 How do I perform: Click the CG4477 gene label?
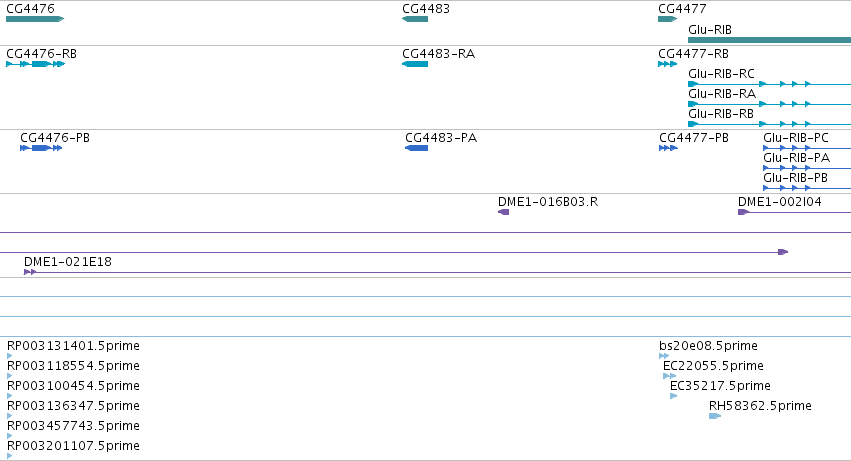(x=682, y=9)
